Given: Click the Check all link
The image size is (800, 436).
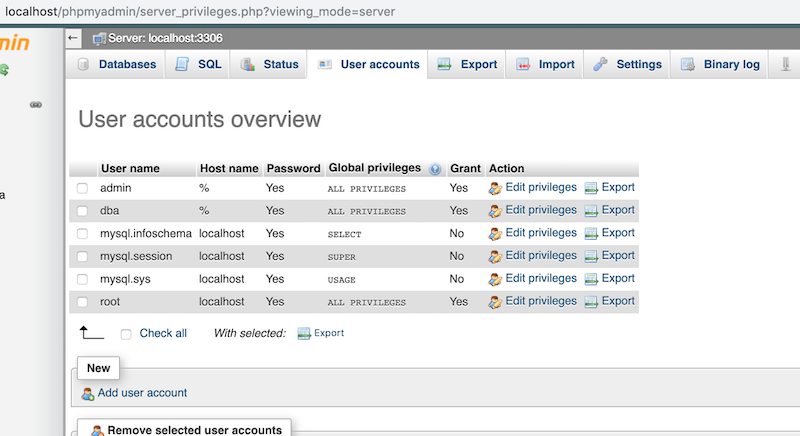Looking at the screenshot, I should 163,333.
